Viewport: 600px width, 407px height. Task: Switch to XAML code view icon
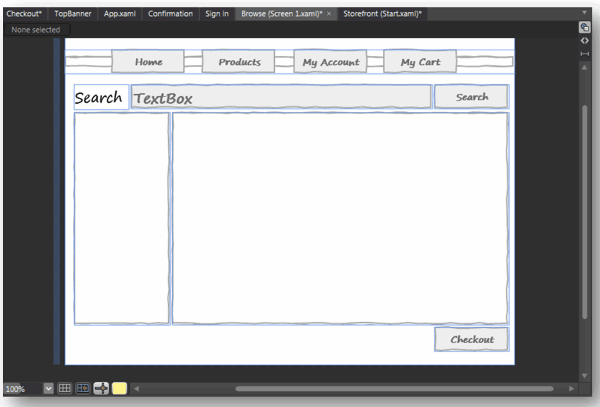584,41
